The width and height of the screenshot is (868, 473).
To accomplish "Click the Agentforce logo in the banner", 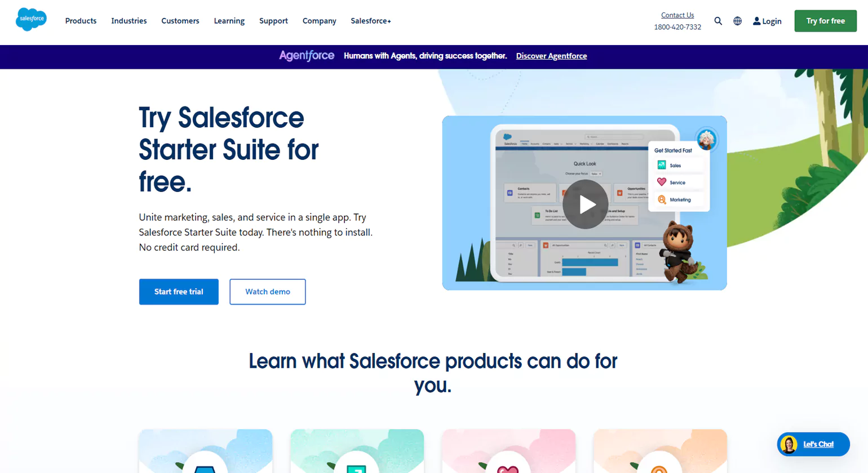I will [x=306, y=56].
